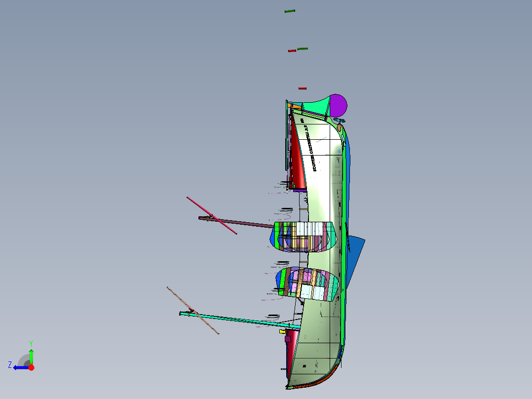This screenshot has height=399, width=532.
Task: Click the red marker nearest the purple sphere
Action: (x=303, y=88)
